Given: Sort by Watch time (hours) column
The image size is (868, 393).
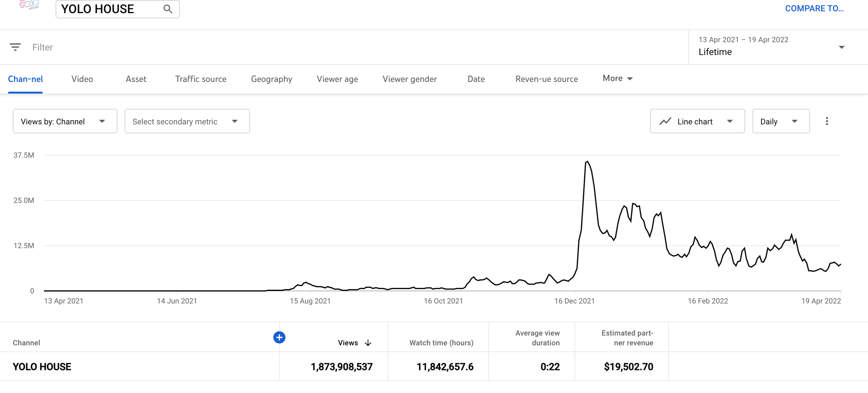Looking at the screenshot, I should coord(441,343).
